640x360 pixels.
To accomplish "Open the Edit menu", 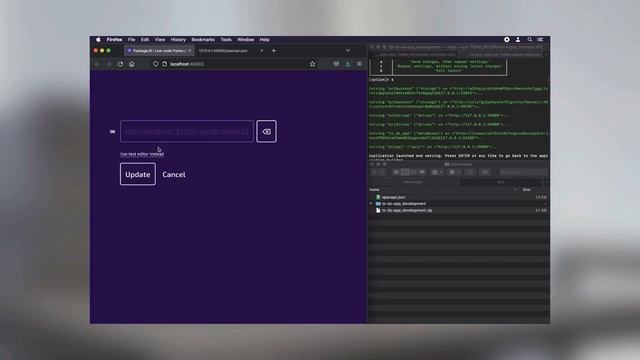I will click(x=145, y=40).
